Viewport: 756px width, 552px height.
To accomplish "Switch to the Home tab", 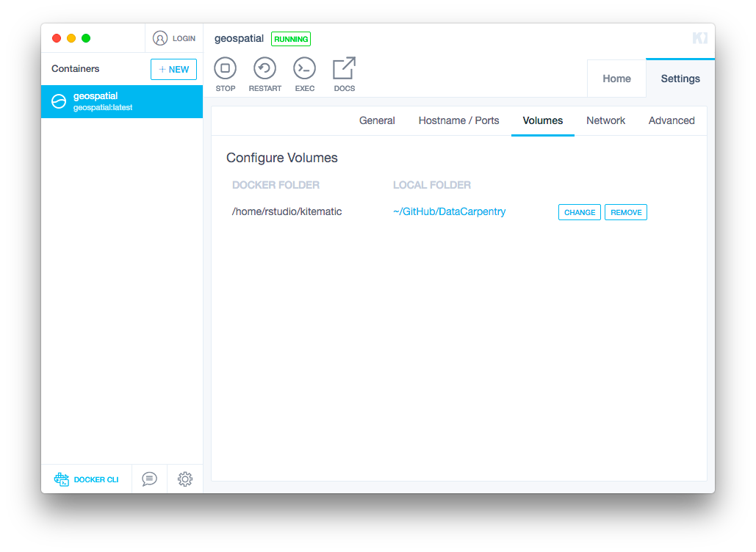I will (x=616, y=79).
